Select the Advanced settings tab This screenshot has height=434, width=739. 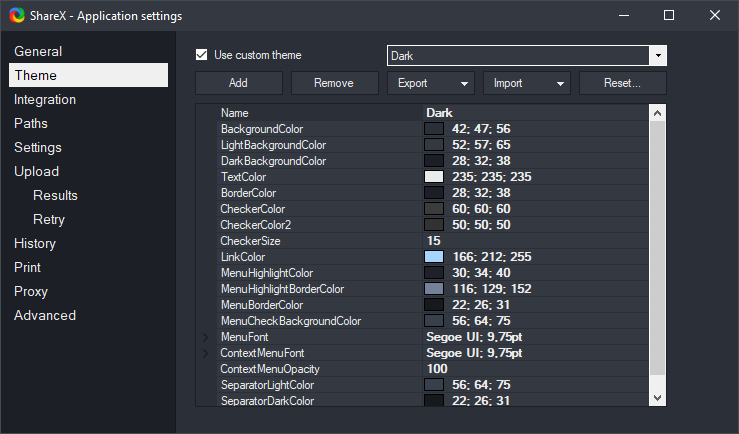45,315
